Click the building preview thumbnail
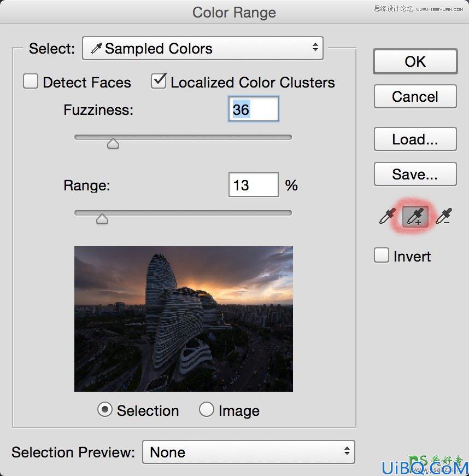 pyautogui.click(x=184, y=319)
